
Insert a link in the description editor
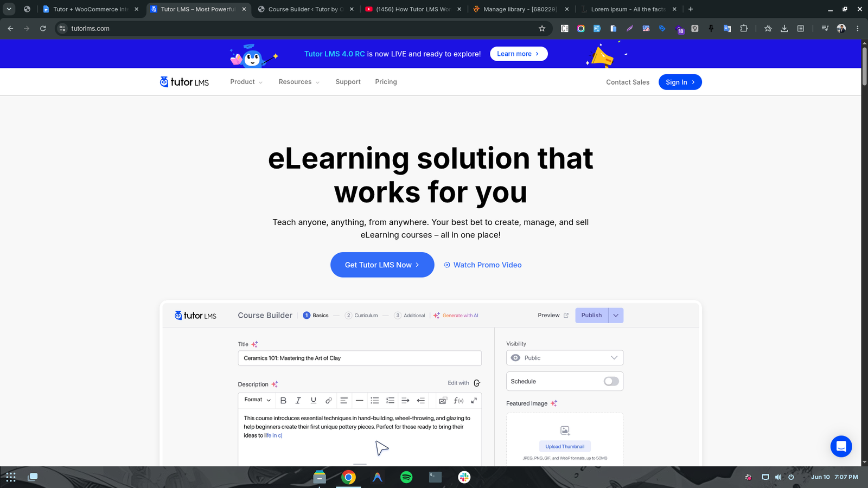coord(328,400)
